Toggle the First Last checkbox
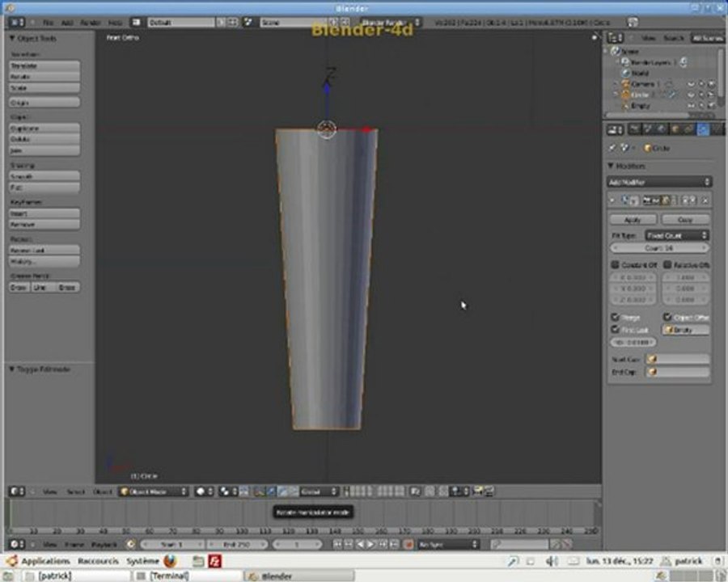Viewport: 728px width, 582px height. pyautogui.click(x=616, y=330)
